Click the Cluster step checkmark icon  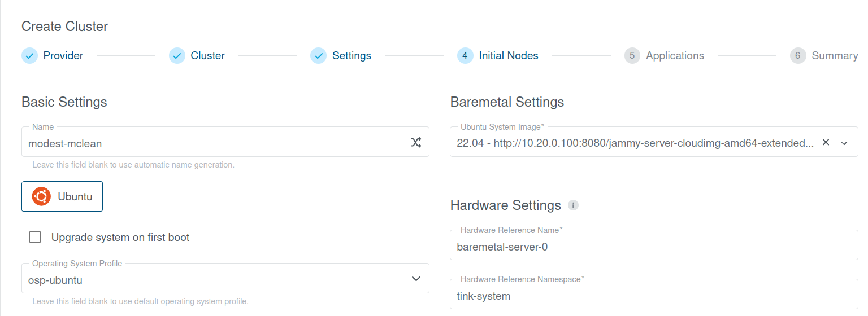point(177,56)
